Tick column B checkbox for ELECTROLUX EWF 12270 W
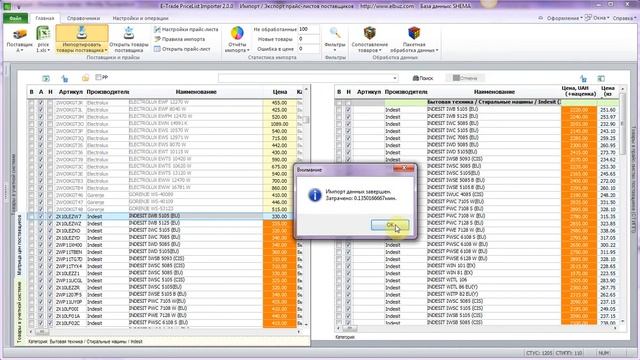The image size is (640, 360). pos(31,103)
